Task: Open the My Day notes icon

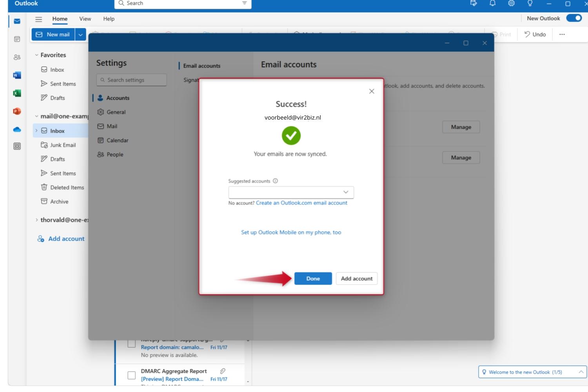Action: pyautogui.click(x=474, y=4)
